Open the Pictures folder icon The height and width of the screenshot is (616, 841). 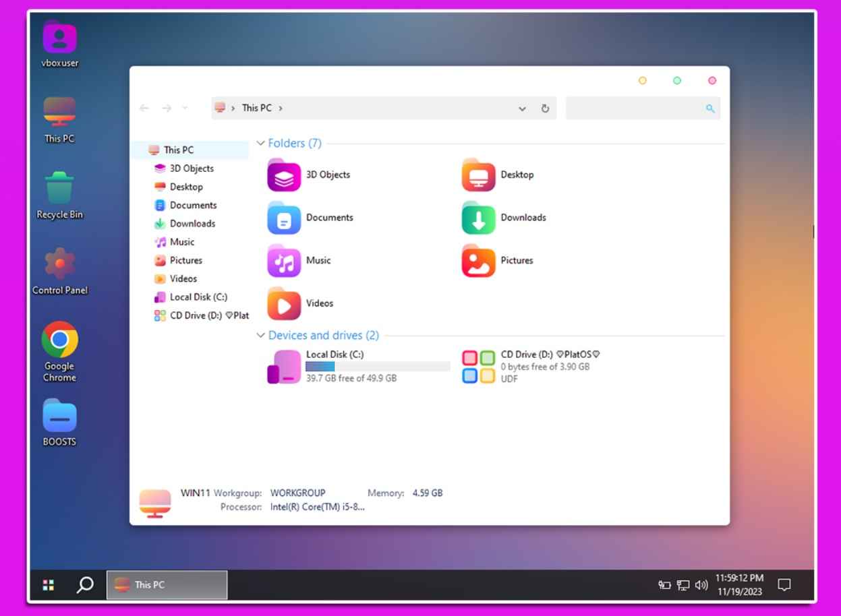pyautogui.click(x=478, y=261)
